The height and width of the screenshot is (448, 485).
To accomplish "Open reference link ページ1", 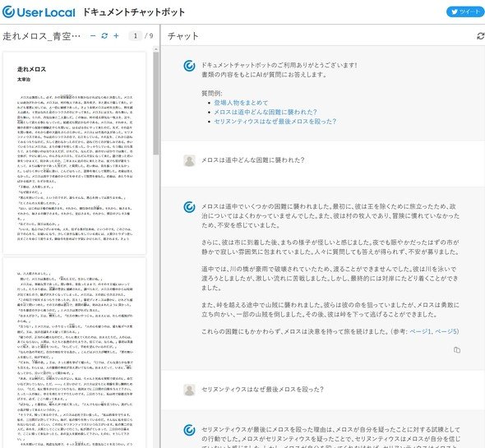I will (421, 331).
